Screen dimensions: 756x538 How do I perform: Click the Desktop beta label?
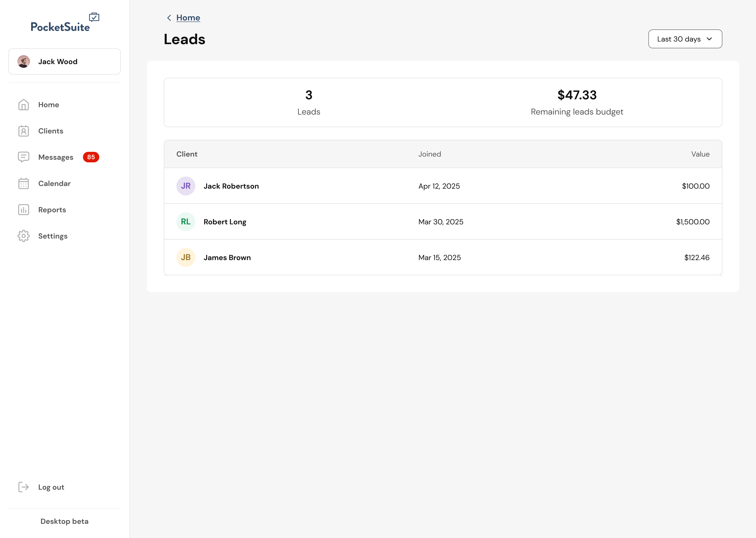pos(65,521)
